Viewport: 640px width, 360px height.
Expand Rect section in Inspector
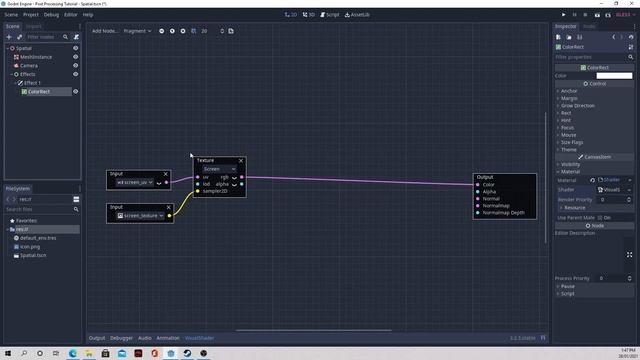[566, 113]
